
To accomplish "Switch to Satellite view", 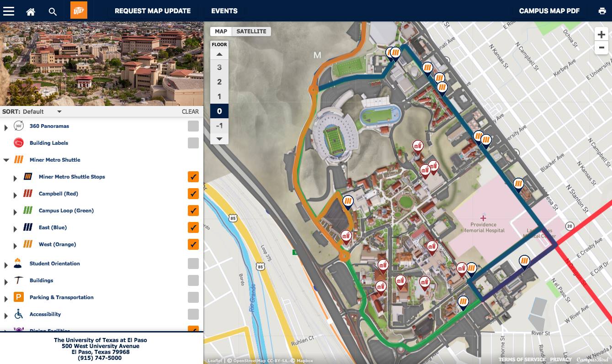I will pos(251,32).
